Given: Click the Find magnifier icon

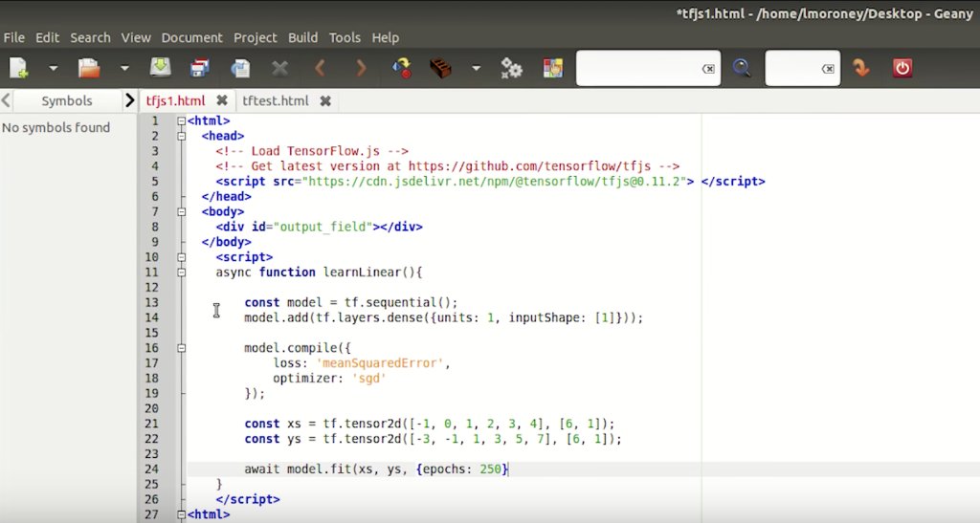Looking at the screenshot, I should point(742,67).
